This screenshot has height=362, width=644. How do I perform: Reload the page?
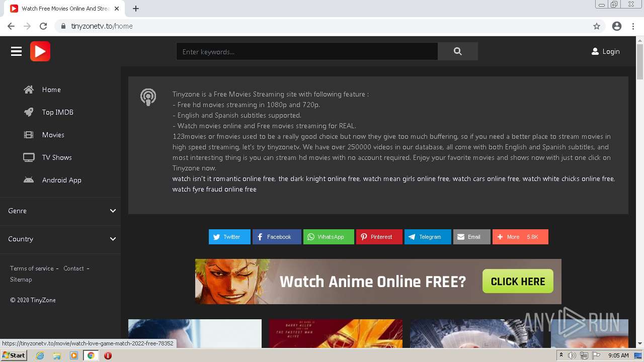pos(43,26)
